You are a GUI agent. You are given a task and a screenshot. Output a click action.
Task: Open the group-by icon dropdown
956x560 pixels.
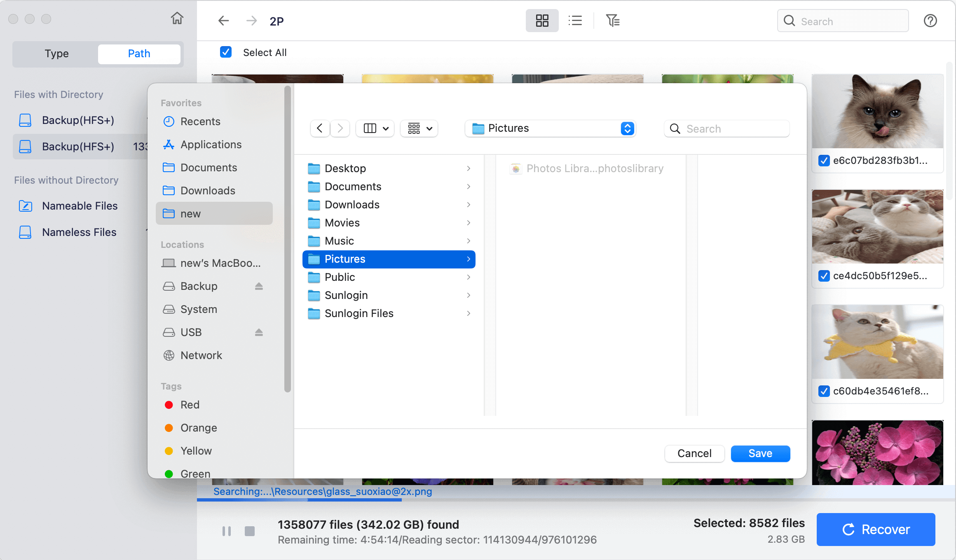(419, 128)
